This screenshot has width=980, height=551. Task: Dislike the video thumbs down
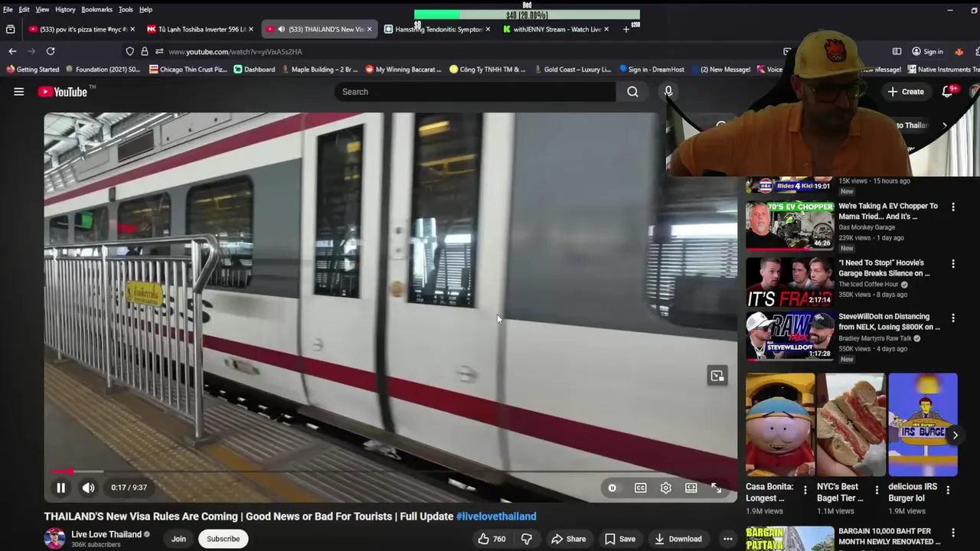527,539
